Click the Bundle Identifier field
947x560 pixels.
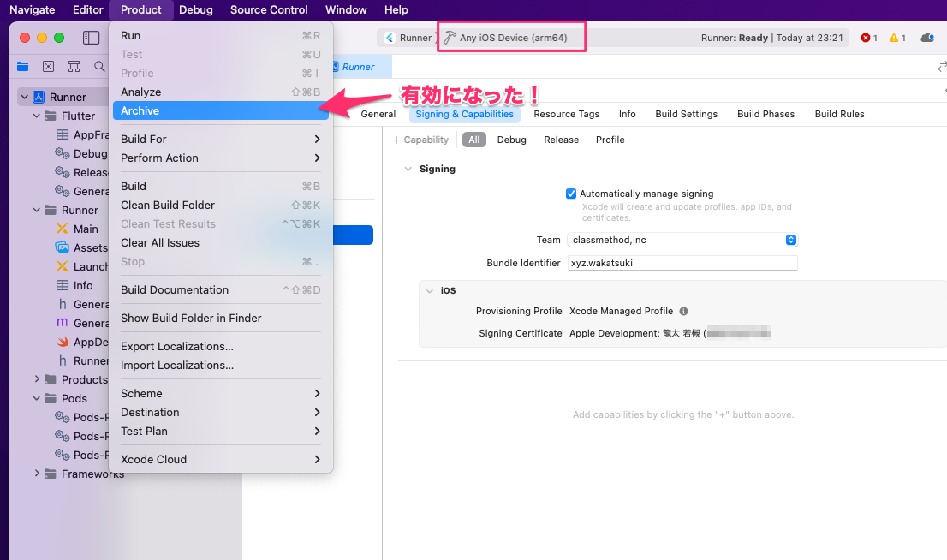coord(682,263)
